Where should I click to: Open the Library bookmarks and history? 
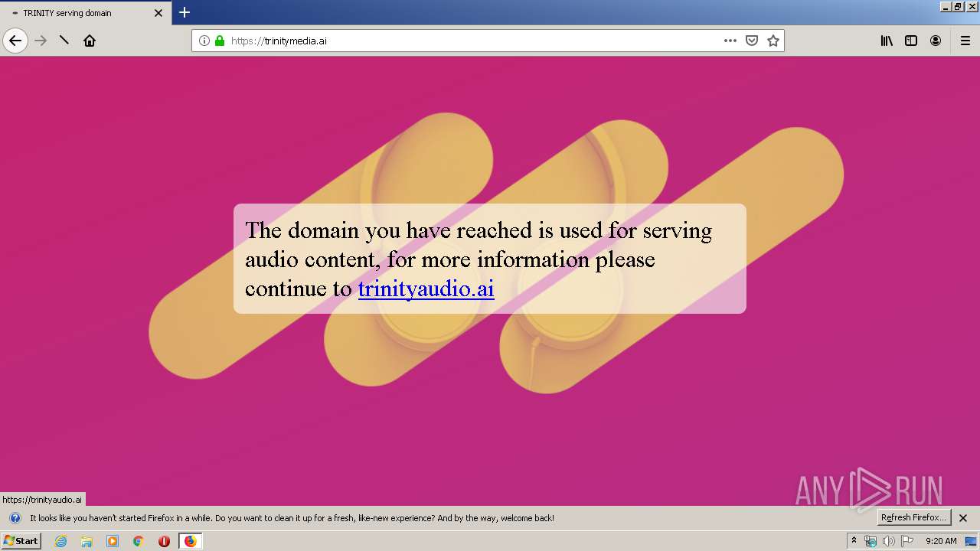coord(887,41)
